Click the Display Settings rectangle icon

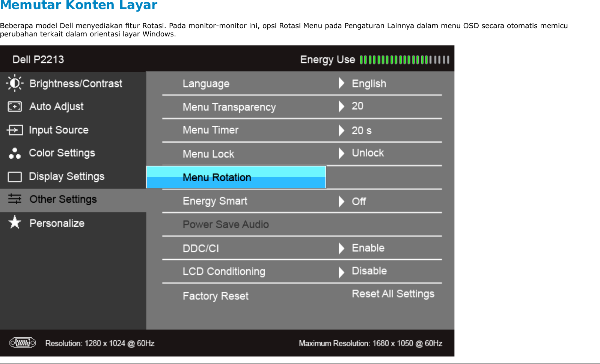15,176
